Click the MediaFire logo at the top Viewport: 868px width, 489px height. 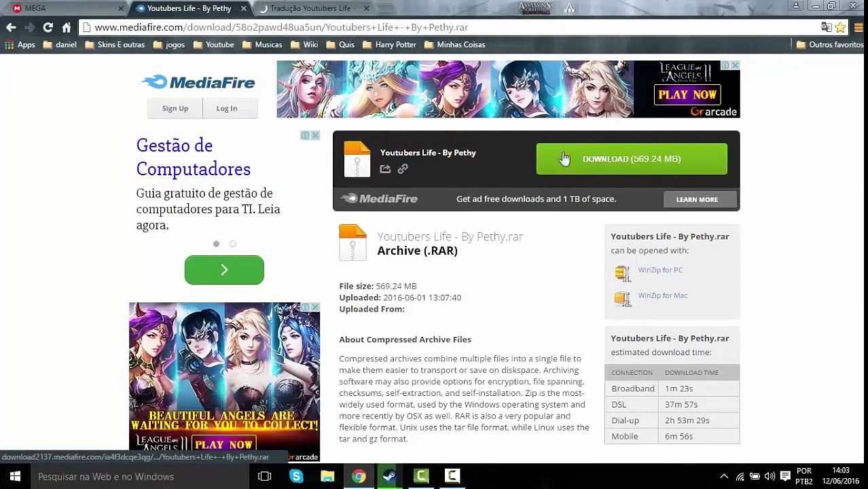coord(198,82)
